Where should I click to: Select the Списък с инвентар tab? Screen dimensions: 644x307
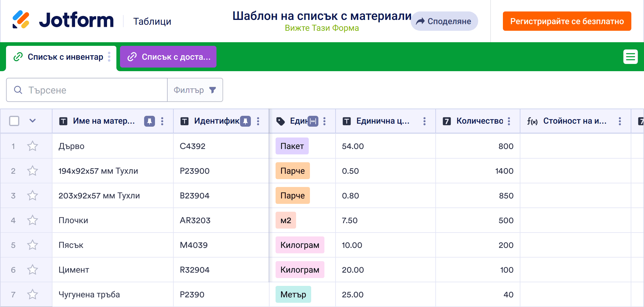(x=60, y=57)
